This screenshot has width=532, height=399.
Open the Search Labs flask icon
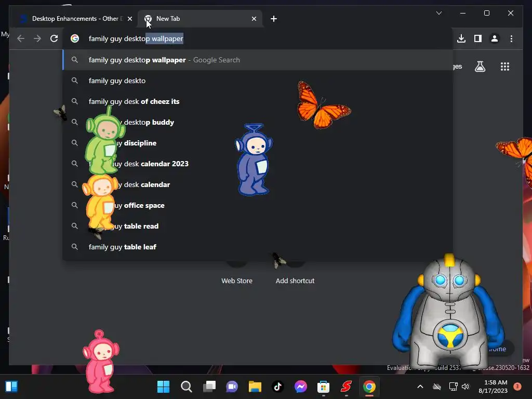pos(480,66)
